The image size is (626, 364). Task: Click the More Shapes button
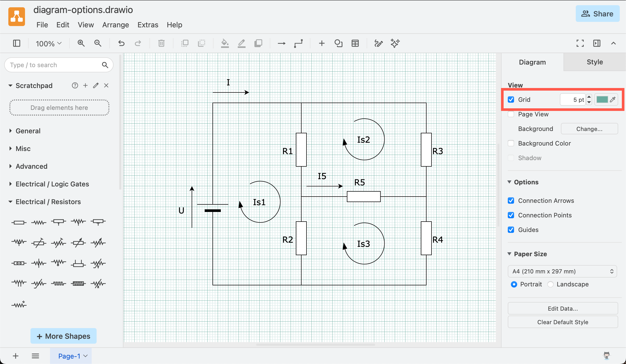[64, 336]
